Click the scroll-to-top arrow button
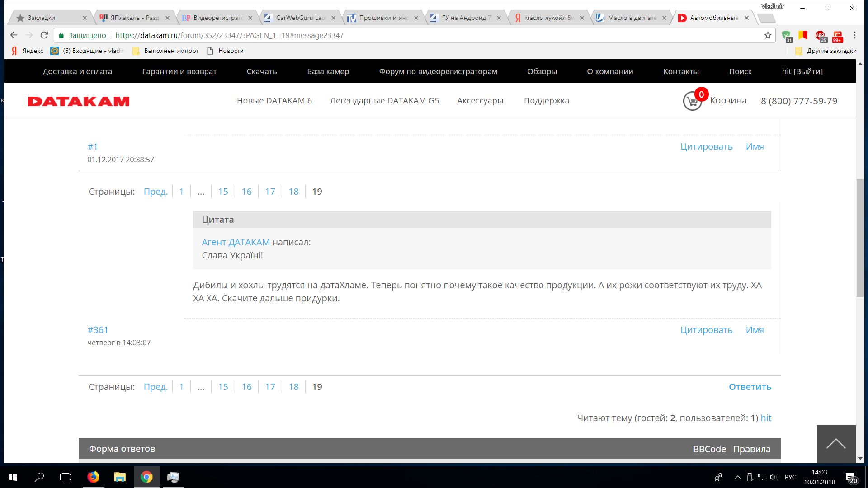 [x=836, y=444]
